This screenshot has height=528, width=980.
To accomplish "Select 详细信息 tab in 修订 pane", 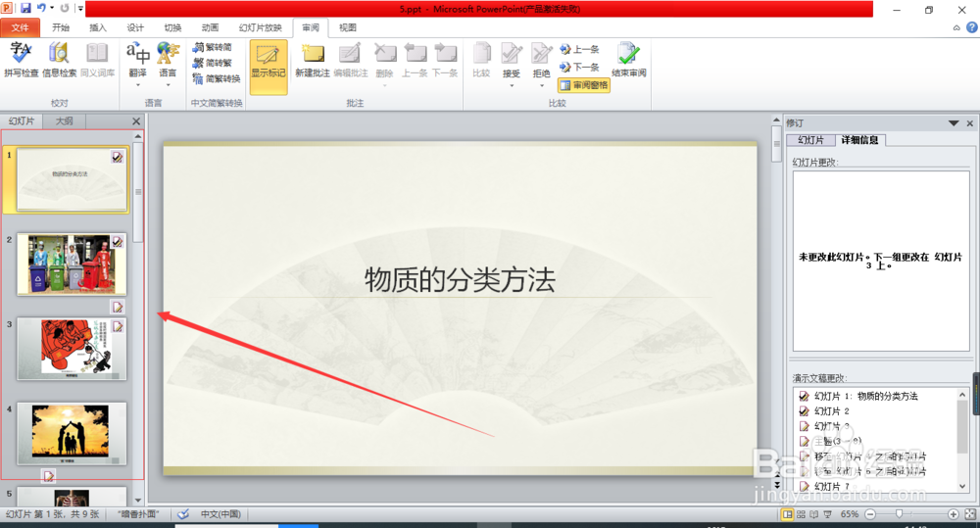I will (x=860, y=140).
